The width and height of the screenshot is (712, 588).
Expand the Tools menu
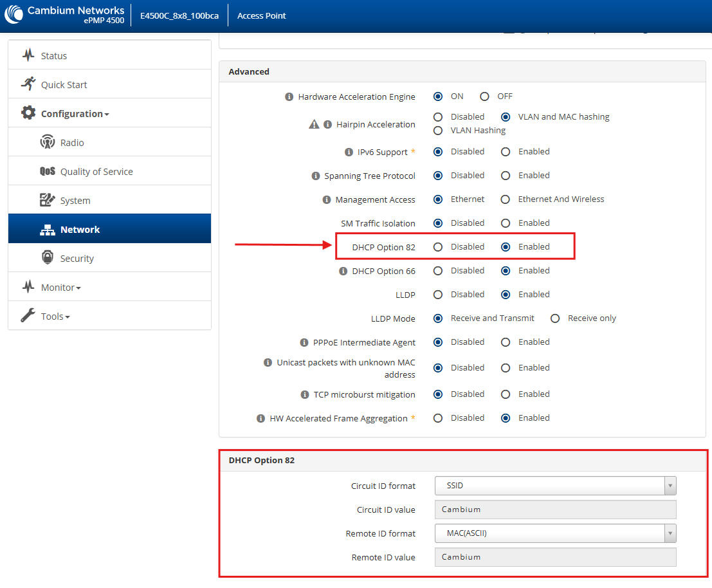click(x=109, y=316)
